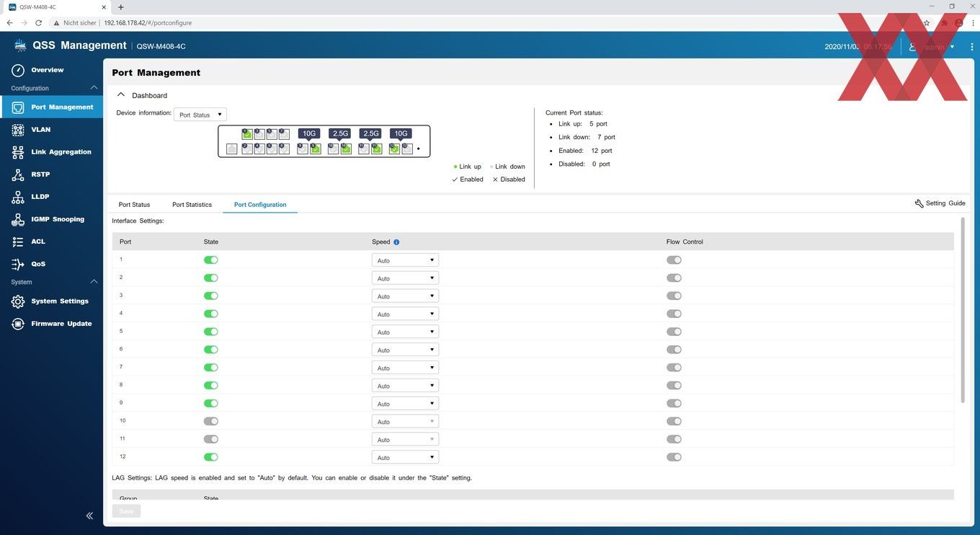This screenshot has width=980, height=535.
Task: Go back in the browser
Action: click(x=10, y=23)
